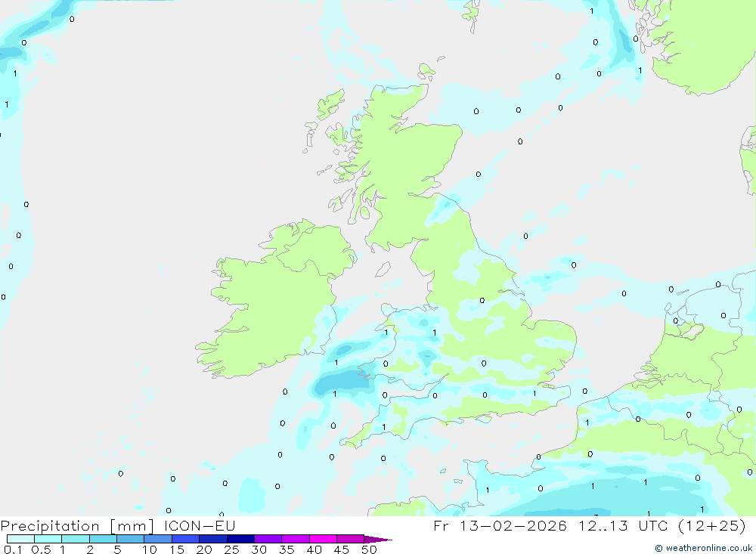756x554 pixels.
Task: Click the 30–35 mm purple legend swatch
Action: (x=268, y=539)
